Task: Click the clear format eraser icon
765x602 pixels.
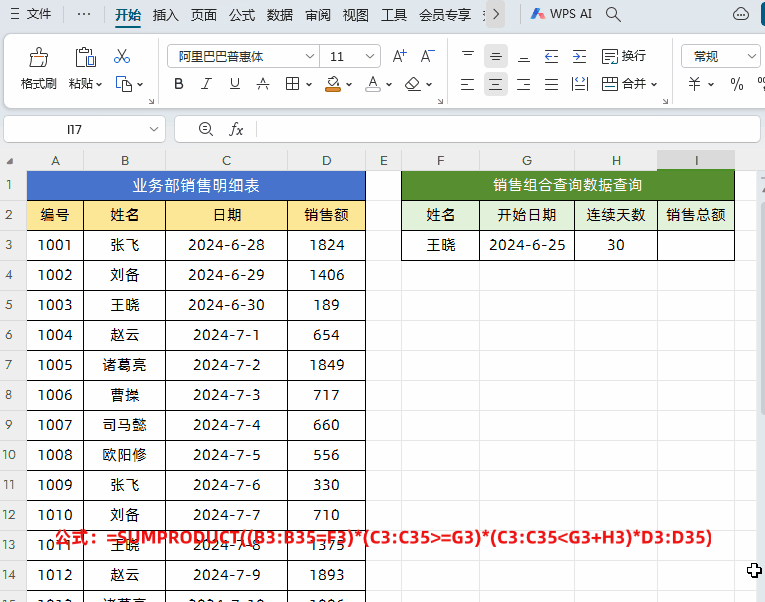Action: (x=413, y=84)
